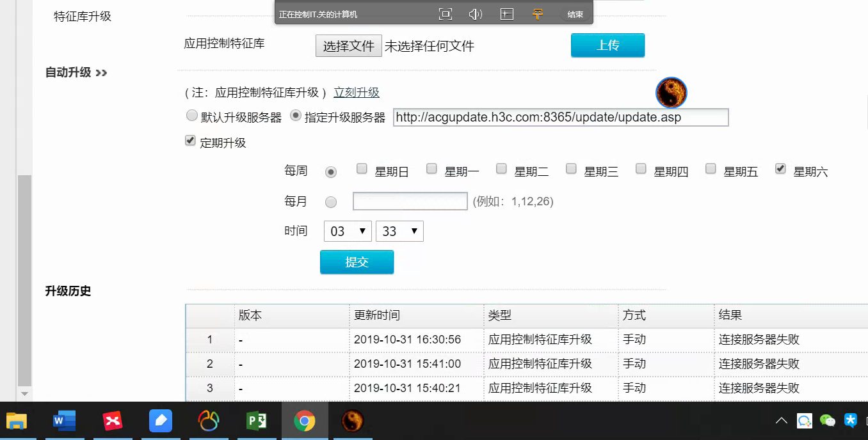This screenshot has height=440, width=868.
Task: Open File Explorer from the taskbar
Action: point(17,421)
